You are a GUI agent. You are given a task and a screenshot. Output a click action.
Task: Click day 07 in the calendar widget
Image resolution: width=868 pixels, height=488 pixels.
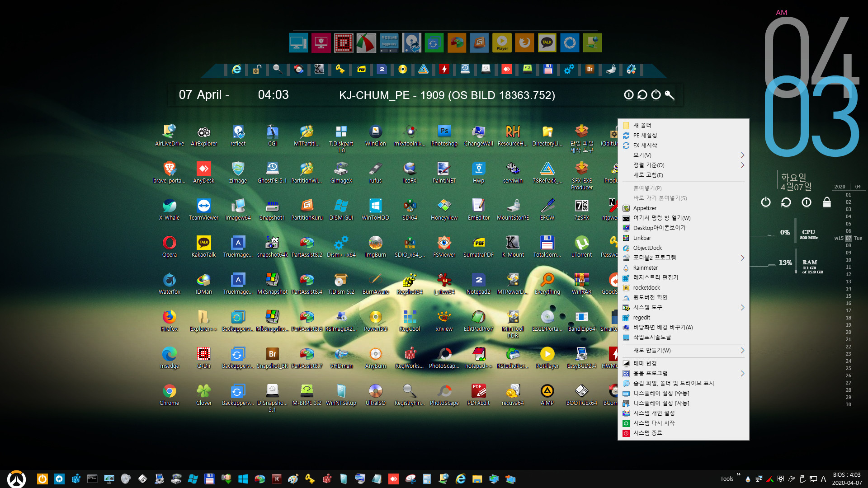coord(849,238)
